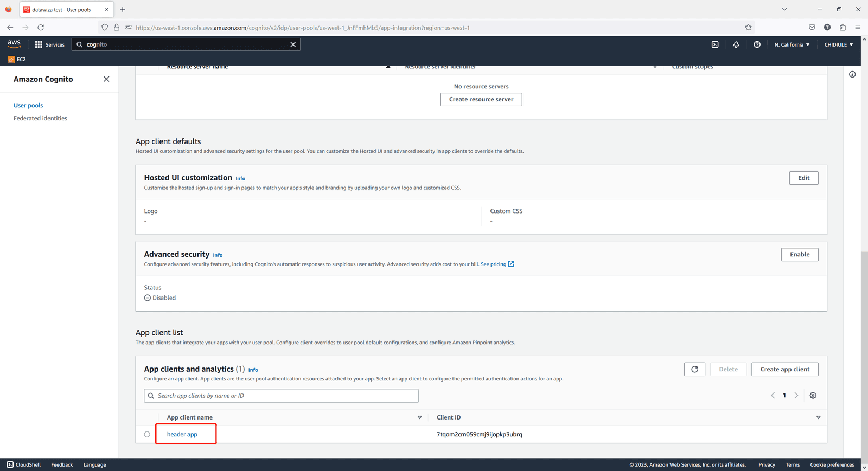Open the help question mark icon
The height and width of the screenshot is (471, 868).
coord(757,44)
